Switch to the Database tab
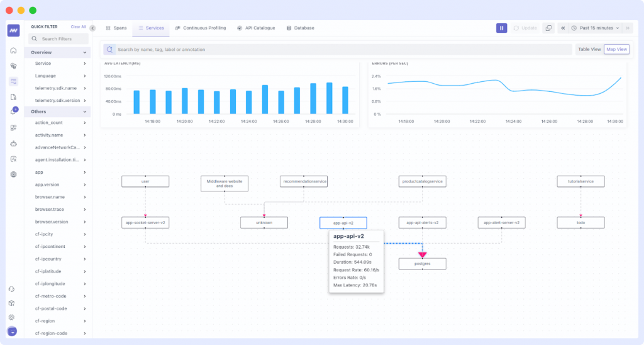 300,28
